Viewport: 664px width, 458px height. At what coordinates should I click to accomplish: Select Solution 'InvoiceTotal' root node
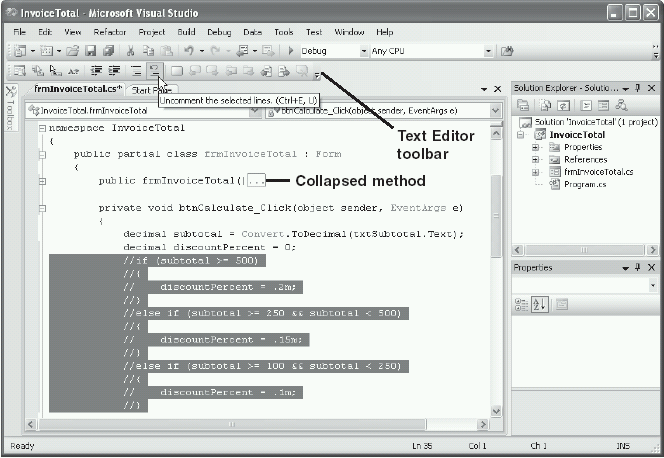(x=596, y=122)
